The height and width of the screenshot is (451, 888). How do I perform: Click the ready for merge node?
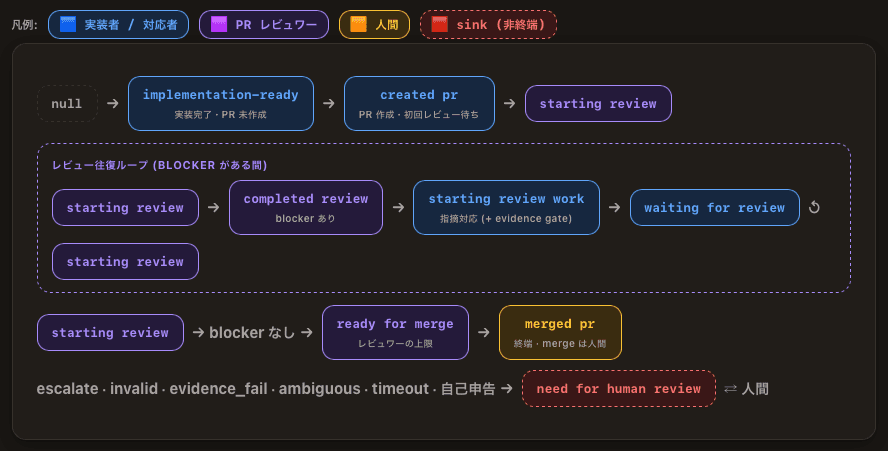(x=395, y=333)
